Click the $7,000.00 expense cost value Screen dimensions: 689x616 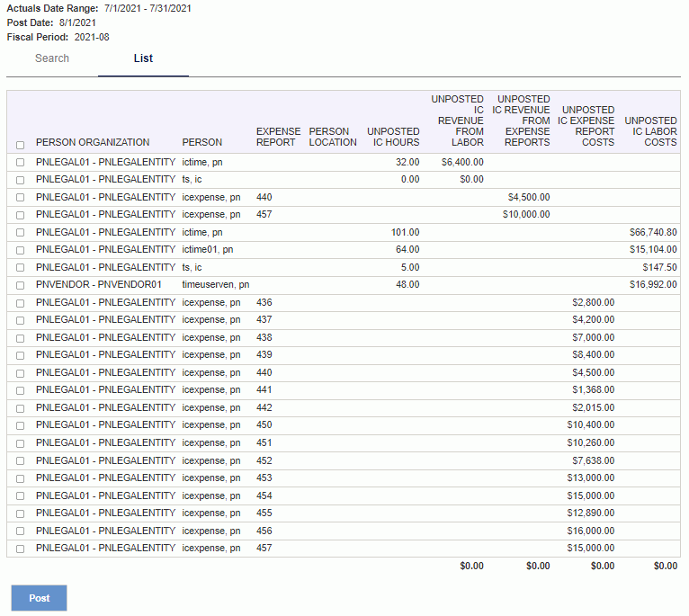pyautogui.click(x=594, y=338)
